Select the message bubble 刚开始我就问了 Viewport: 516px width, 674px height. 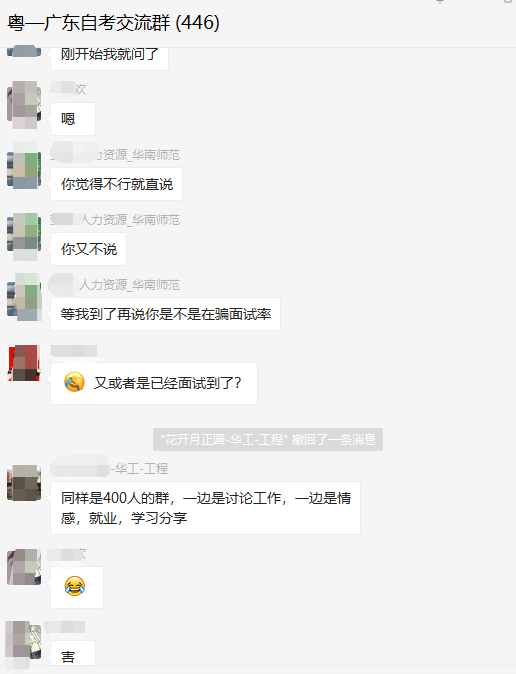(x=109, y=56)
